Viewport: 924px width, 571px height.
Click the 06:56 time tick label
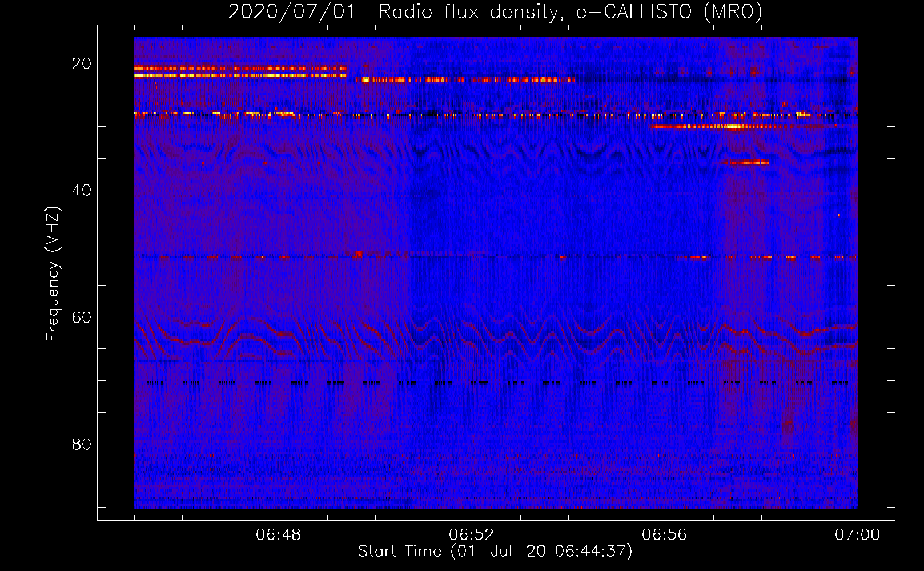(x=665, y=535)
